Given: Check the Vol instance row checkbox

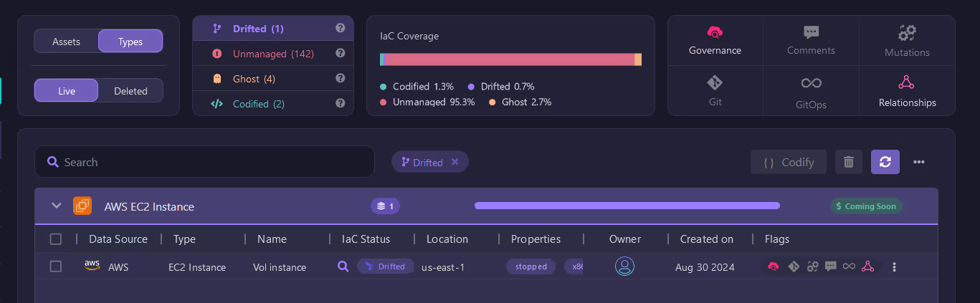Looking at the screenshot, I should coord(55,266).
